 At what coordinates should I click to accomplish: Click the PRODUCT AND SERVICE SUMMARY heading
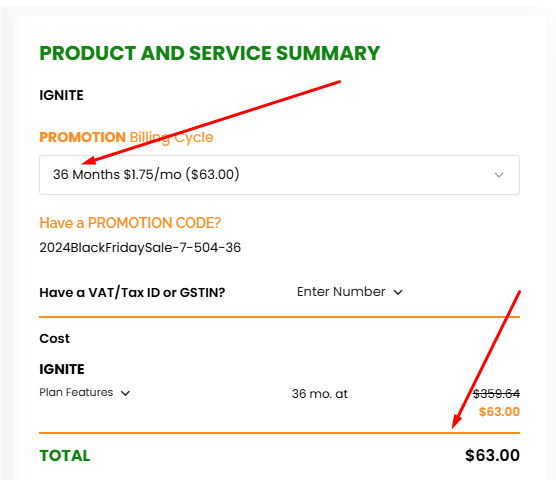tap(210, 53)
